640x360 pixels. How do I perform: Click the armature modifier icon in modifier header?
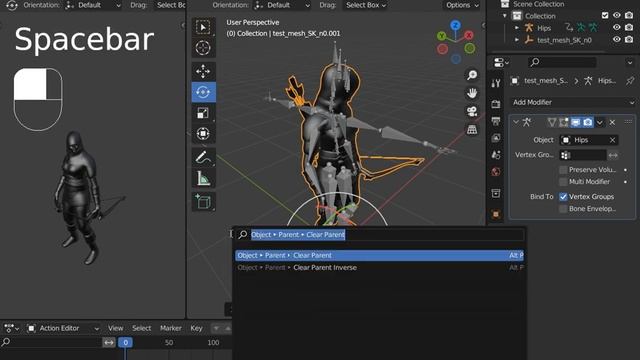click(527, 122)
